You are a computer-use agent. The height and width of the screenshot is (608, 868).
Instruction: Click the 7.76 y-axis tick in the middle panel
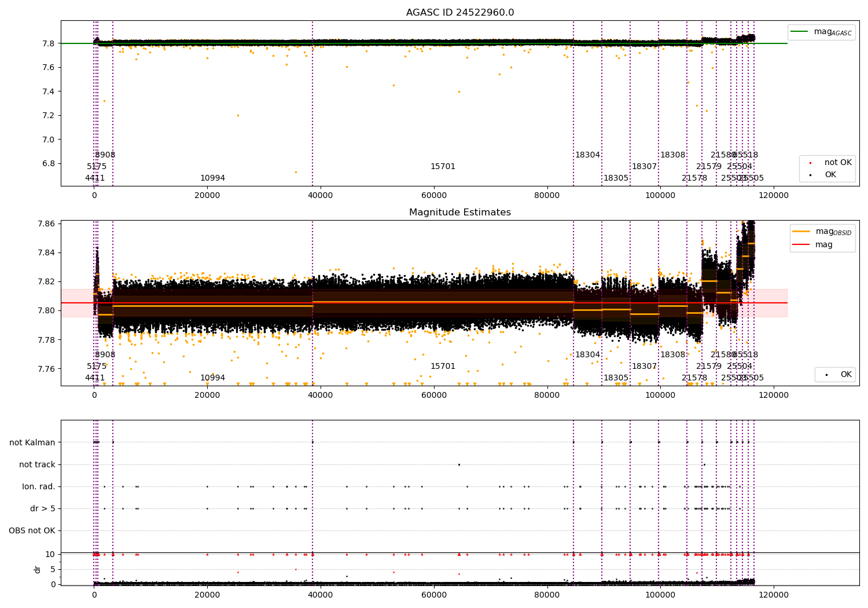46,369
